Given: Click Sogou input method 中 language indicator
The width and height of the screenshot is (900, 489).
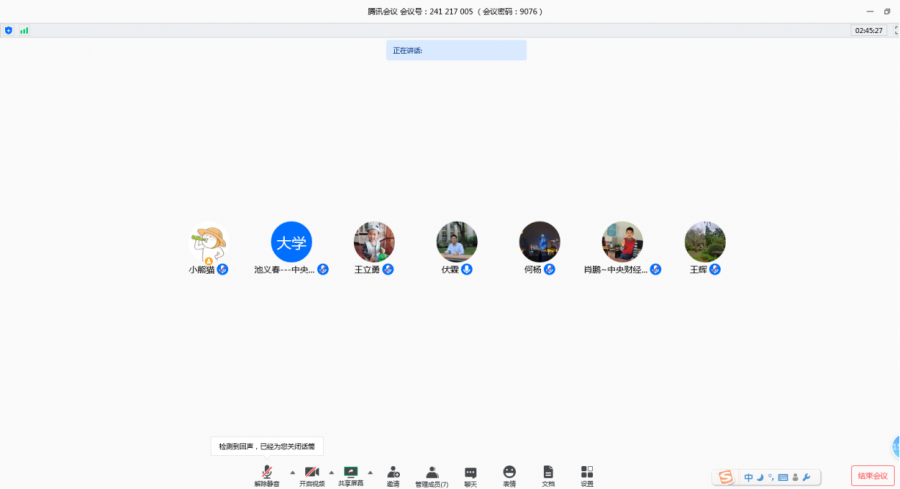Looking at the screenshot, I should (x=748, y=477).
